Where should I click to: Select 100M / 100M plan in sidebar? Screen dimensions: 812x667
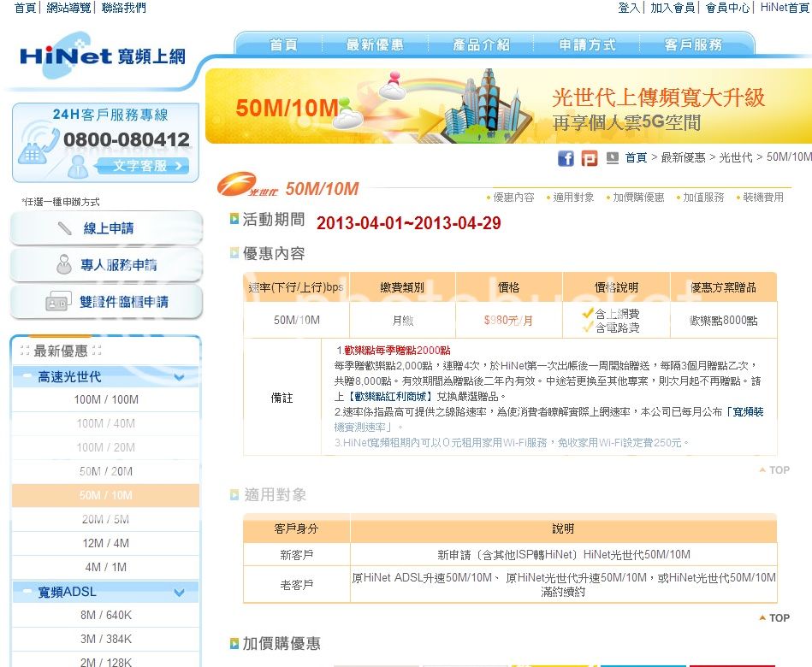click(x=105, y=399)
